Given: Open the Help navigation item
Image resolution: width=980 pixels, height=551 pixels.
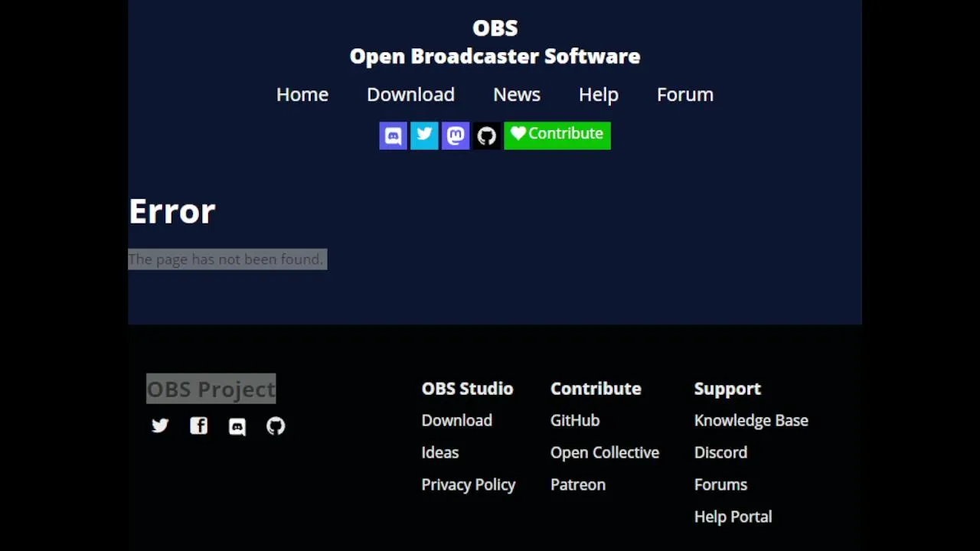Looking at the screenshot, I should [x=599, y=95].
